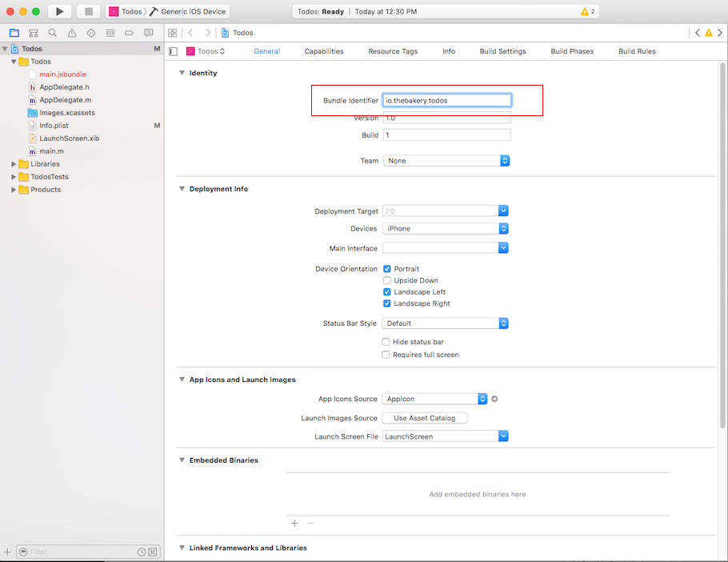Stop the running build with Stop button

click(x=89, y=11)
